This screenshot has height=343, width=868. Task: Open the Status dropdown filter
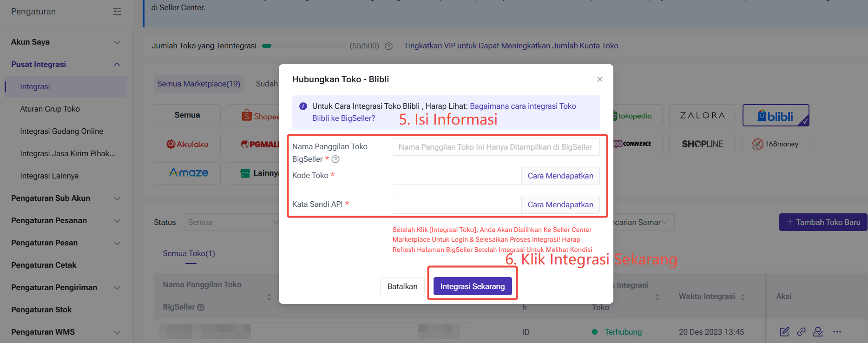(x=231, y=222)
